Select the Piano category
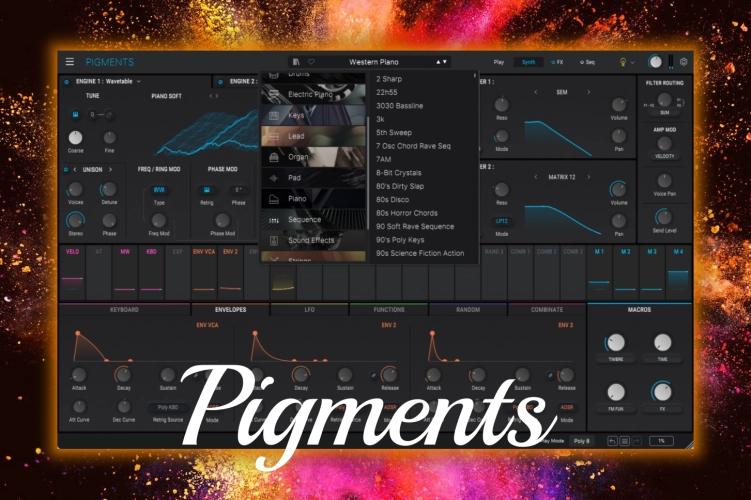This screenshot has height=500, width=751. tap(313, 198)
